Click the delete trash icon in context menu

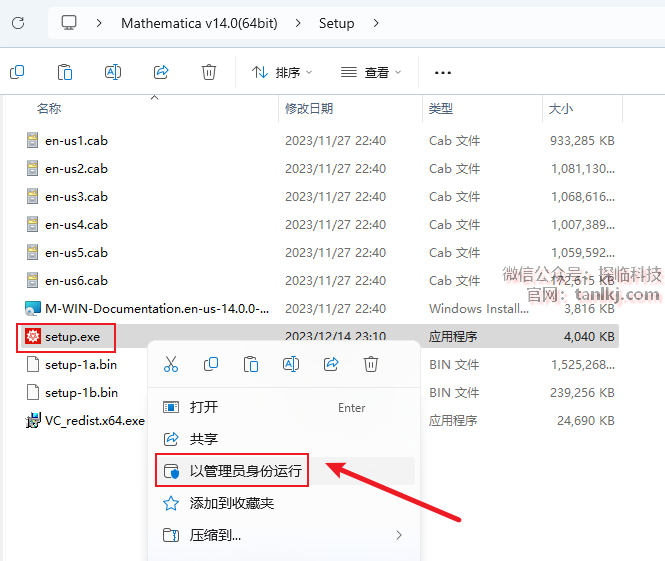coord(371,364)
